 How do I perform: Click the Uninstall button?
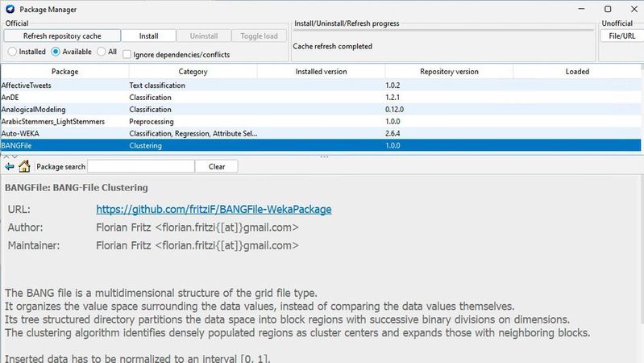(204, 35)
